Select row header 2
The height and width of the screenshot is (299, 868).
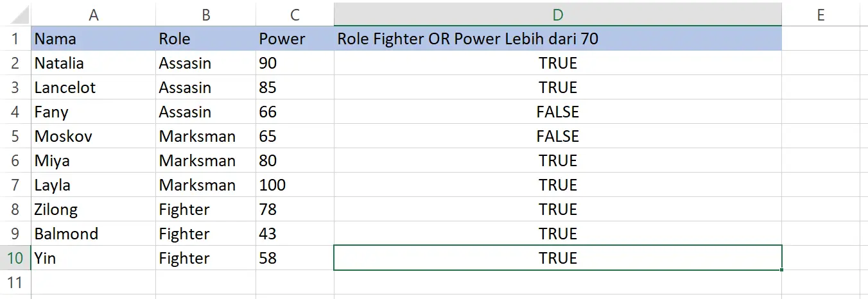[x=15, y=63]
